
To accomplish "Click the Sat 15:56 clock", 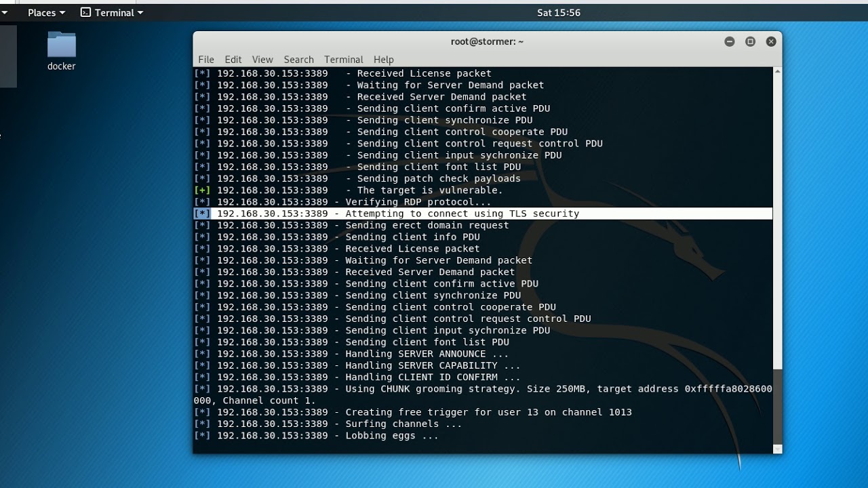I will [559, 12].
